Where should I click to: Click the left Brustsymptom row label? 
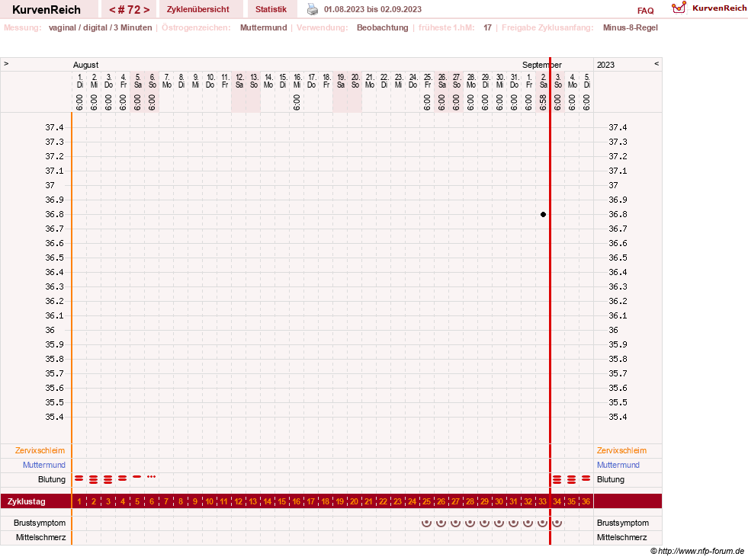[40, 523]
